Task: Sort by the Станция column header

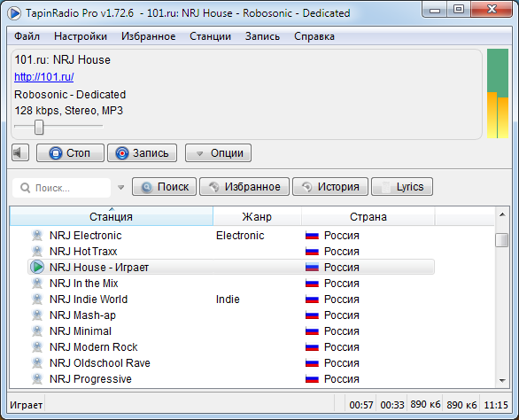Action: 112,216
